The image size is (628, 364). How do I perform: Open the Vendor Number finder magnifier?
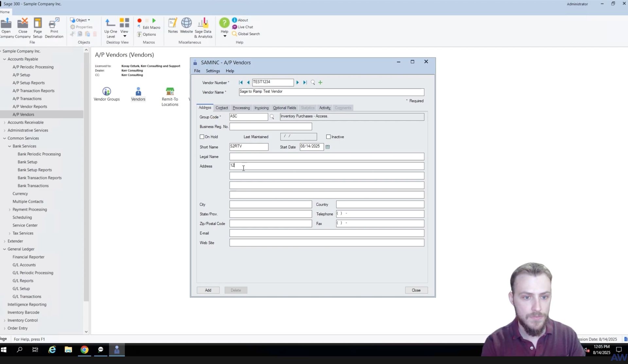[313, 83]
